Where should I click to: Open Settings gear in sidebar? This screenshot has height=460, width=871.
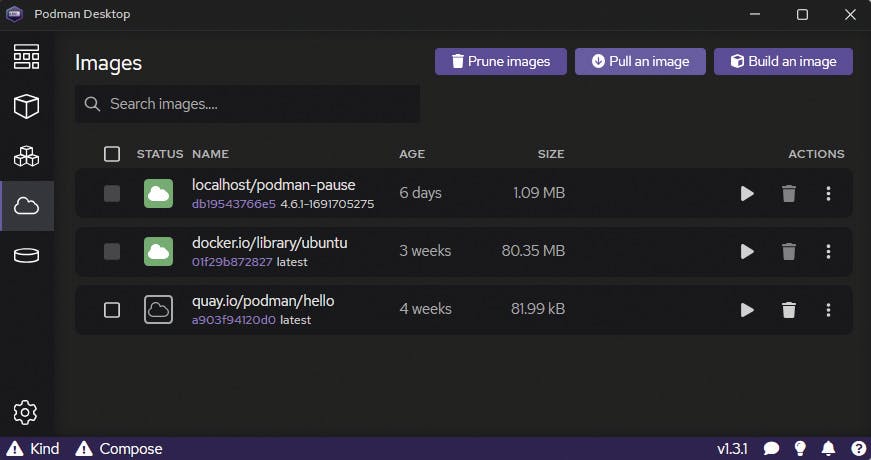tap(26, 411)
